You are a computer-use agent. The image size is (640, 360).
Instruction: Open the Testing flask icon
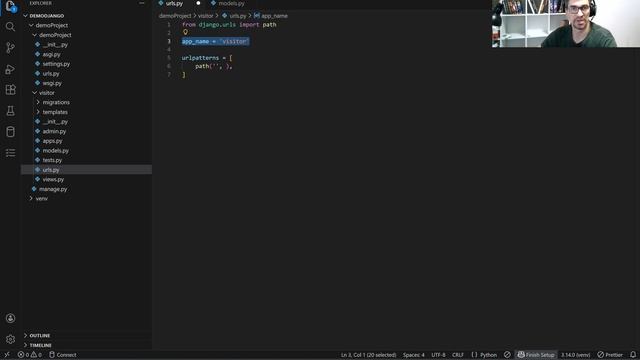pos(10,111)
